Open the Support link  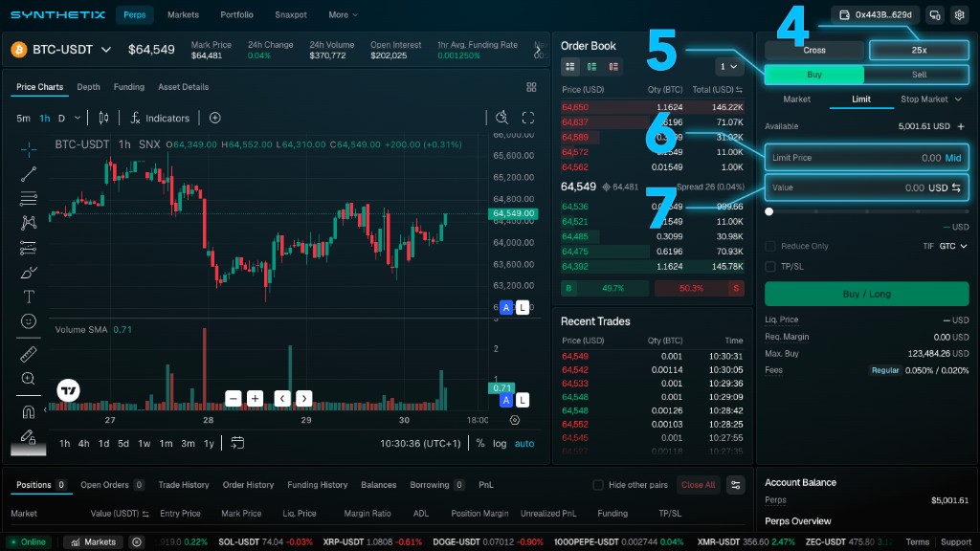tap(956, 541)
